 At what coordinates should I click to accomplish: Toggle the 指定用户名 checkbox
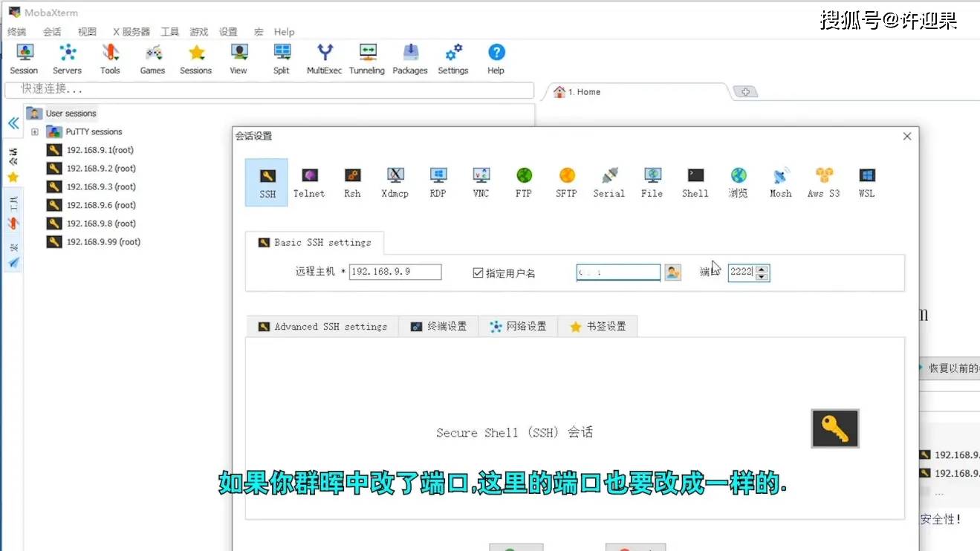[x=478, y=273]
